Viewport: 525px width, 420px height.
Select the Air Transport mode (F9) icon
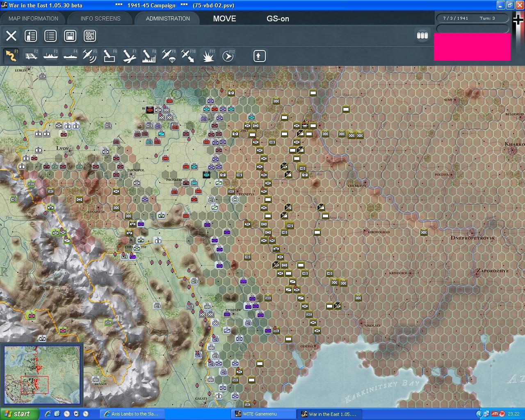point(169,56)
